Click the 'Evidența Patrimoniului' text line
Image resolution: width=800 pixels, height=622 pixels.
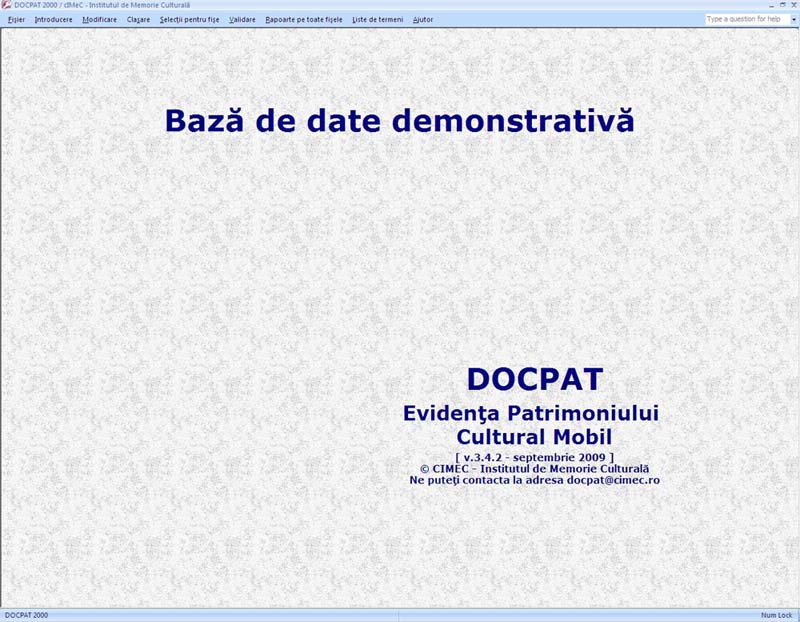pyautogui.click(x=531, y=413)
